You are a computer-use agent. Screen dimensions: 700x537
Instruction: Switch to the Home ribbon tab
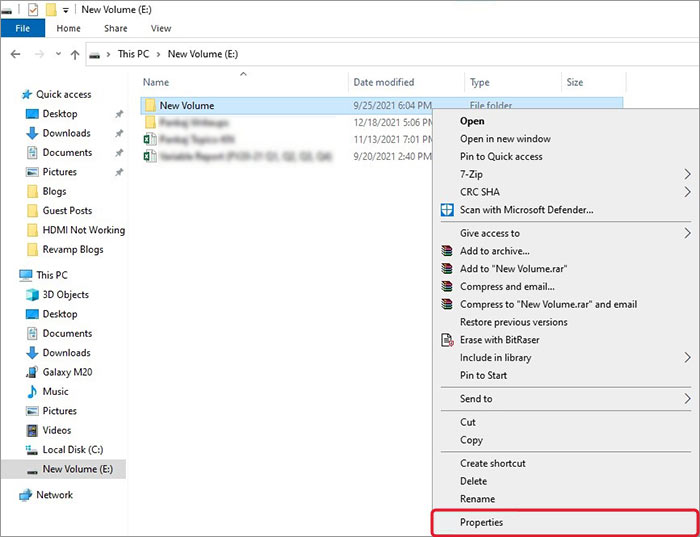68,28
